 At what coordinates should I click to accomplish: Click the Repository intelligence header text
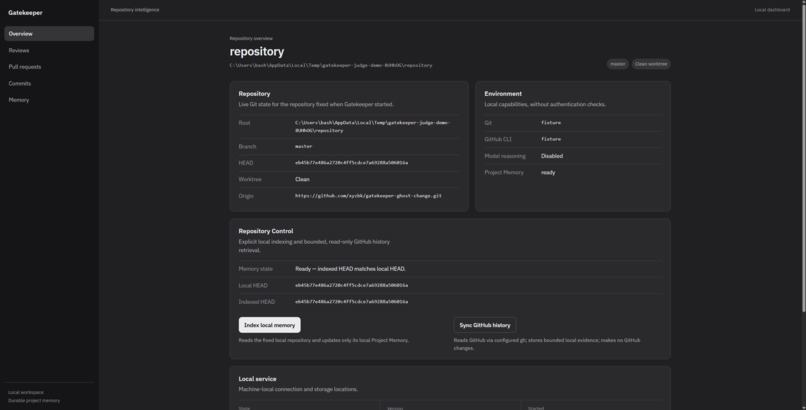point(135,10)
